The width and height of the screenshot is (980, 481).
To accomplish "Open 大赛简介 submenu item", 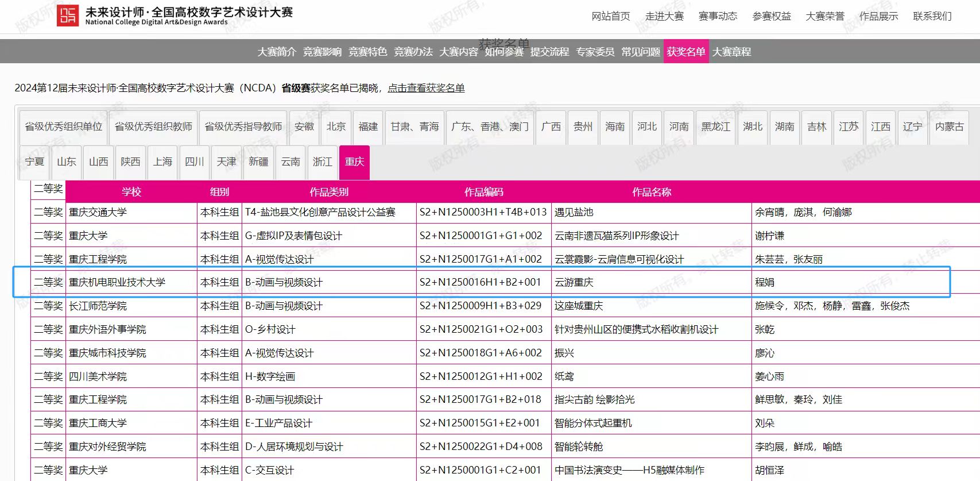I will click(x=277, y=52).
